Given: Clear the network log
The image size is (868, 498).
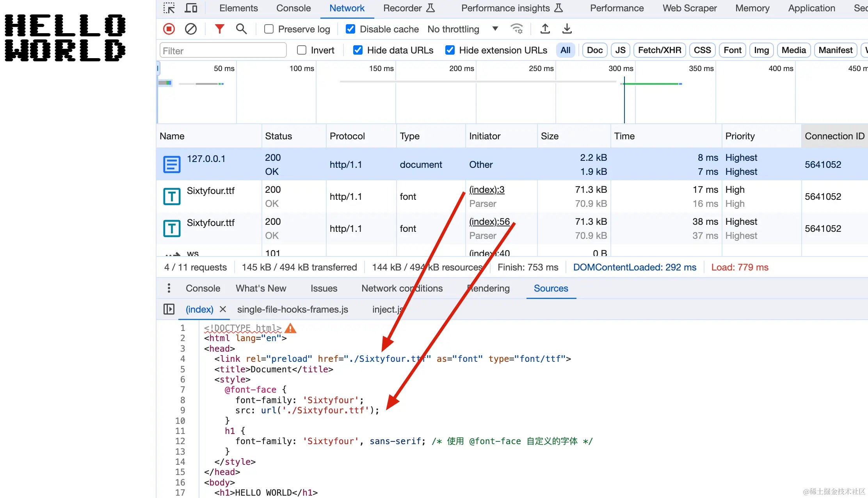Looking at the screenshot, I should 191,29.
